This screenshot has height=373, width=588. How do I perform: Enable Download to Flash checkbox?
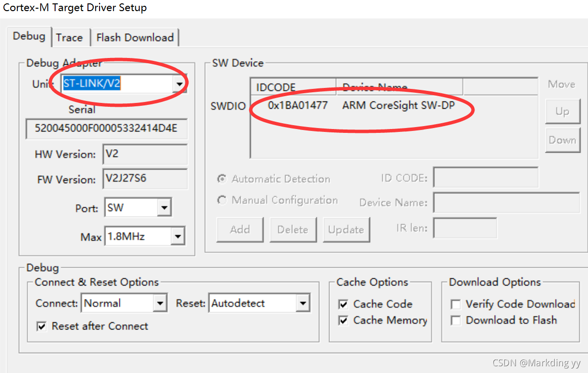coord(455,320)
